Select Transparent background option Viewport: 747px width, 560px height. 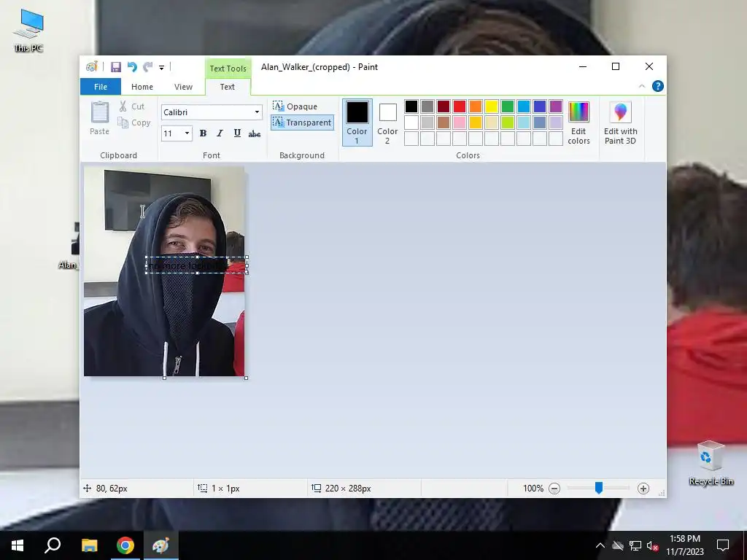click(302, 122)
